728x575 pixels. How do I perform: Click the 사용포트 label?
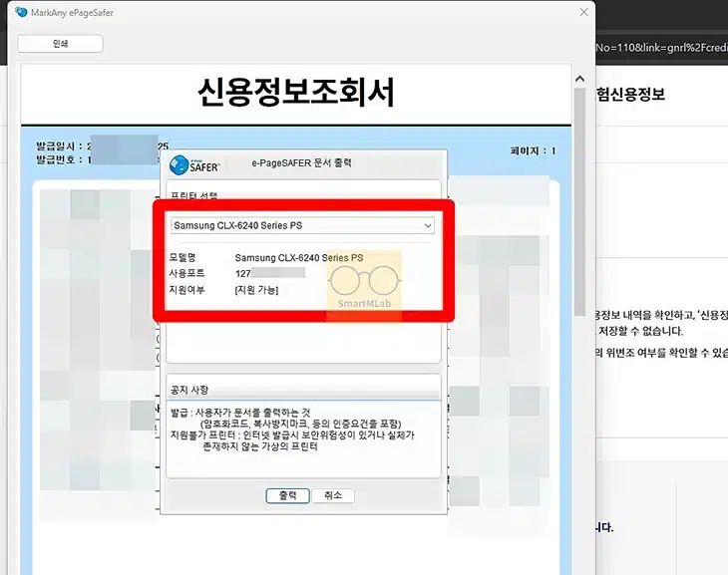pyautogui.click(x=186, y=273)
